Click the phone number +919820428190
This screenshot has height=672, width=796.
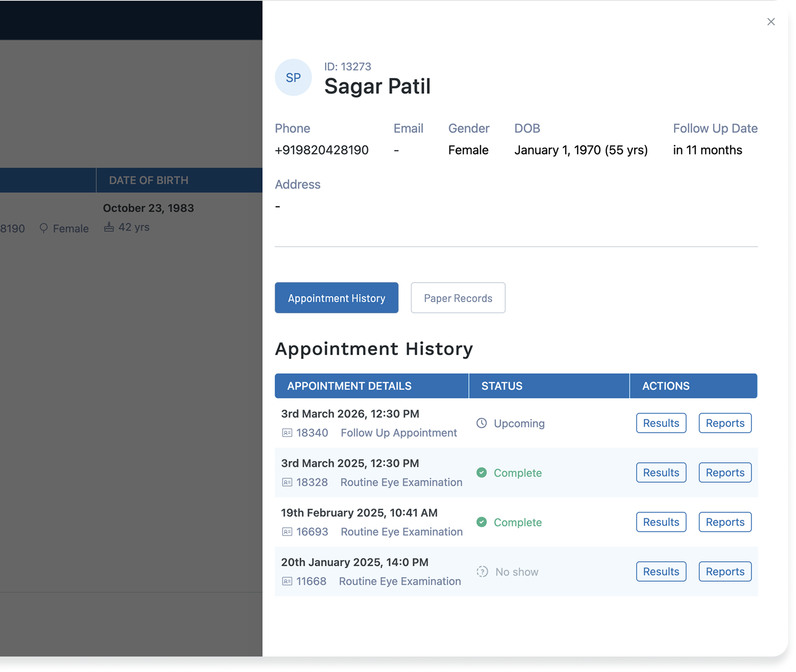click(x=322, y=150)
